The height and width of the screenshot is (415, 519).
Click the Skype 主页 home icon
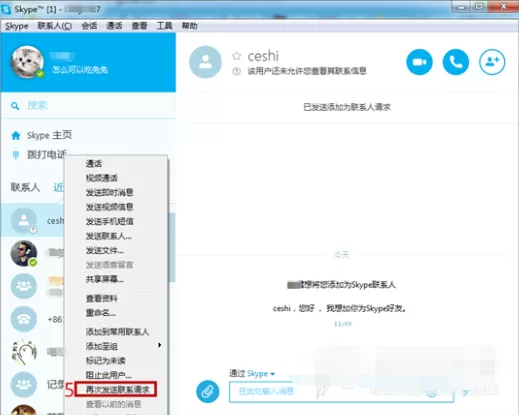[16, 136]
